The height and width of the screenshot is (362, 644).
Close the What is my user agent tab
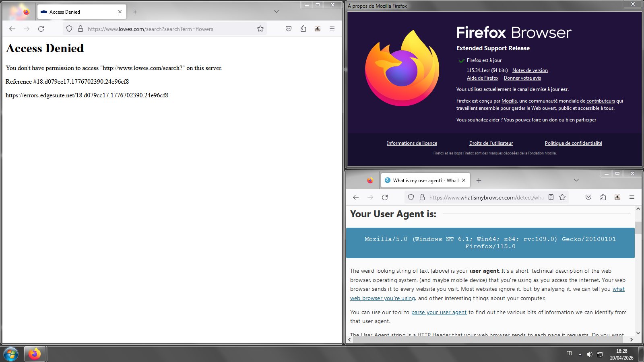pyautogui.click(x=464, y=181)
